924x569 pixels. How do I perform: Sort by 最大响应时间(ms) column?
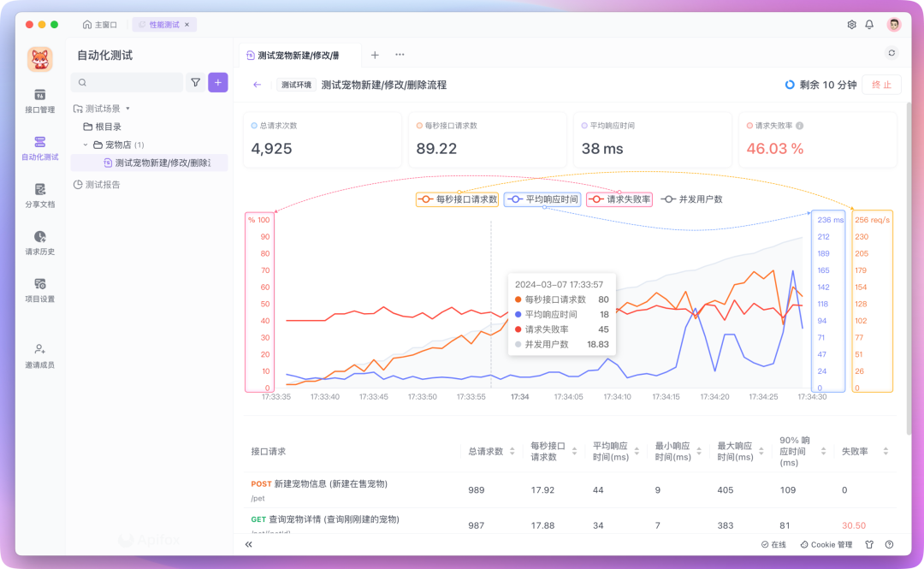click(x=761, y=451)
